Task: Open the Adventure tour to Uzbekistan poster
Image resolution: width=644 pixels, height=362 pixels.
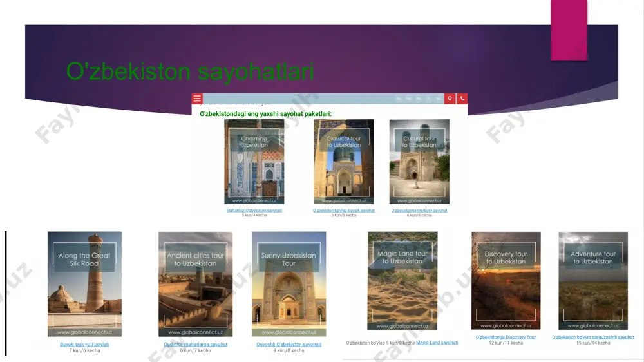Action: coord(593,281)
